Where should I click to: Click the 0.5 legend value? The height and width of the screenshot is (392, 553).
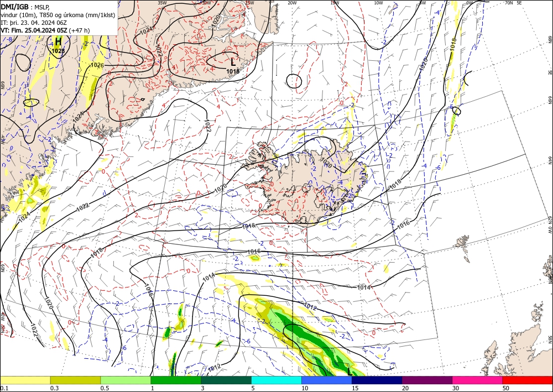(x=105, y=388)
